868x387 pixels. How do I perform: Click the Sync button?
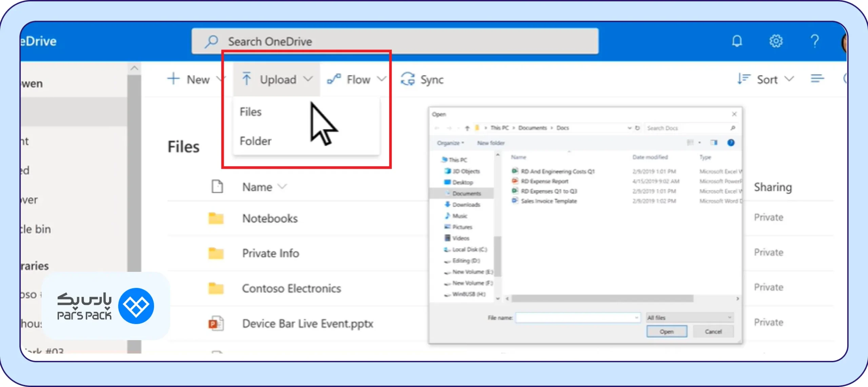pos(422,79)
